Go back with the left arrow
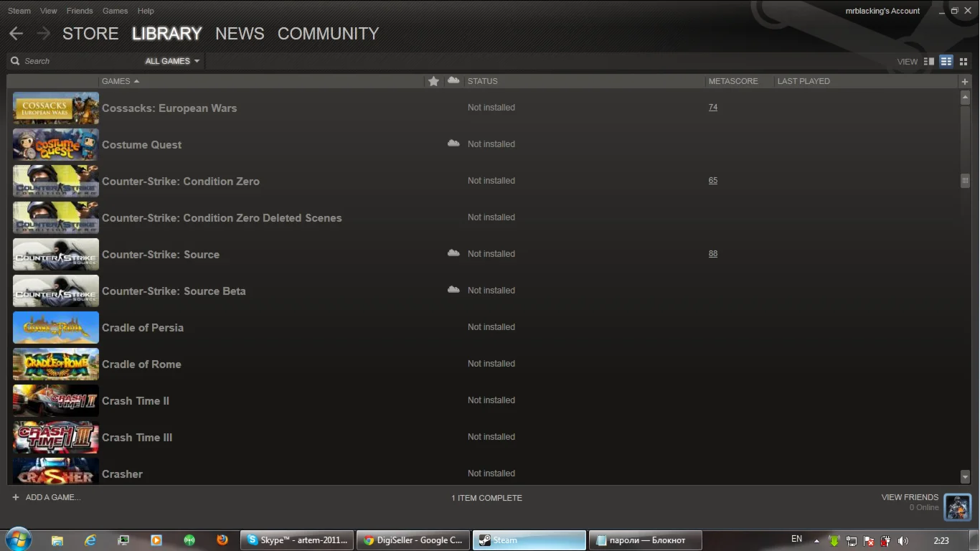The width and height of the screenshot is (980, 551). pyautogui.click(x=16, y=34)
